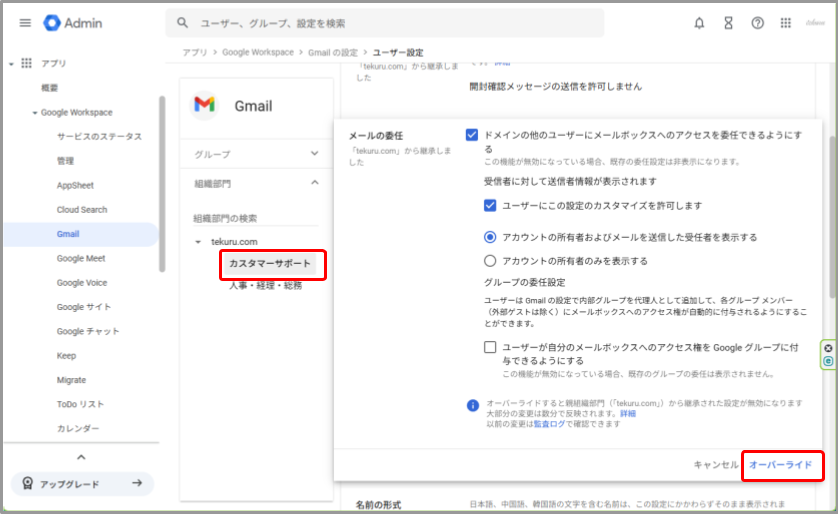The image size is (838, 514).
Task: Open Google チャット in sidebar
Action: point(88,331)
